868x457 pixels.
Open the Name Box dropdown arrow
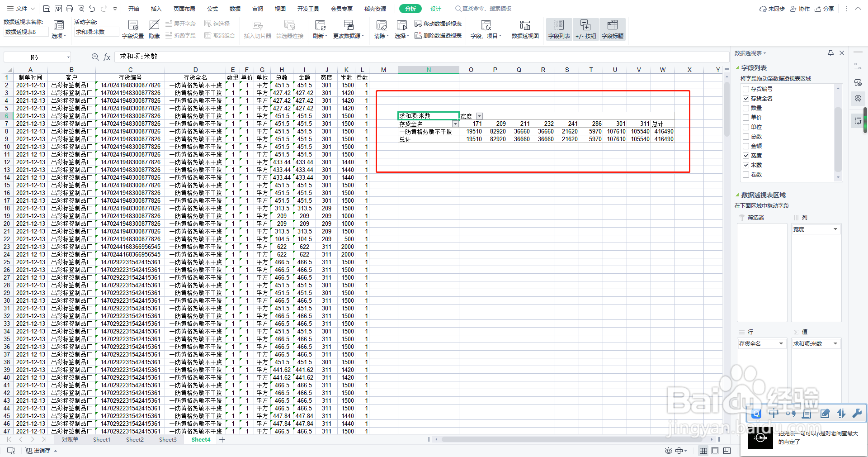click(68, 57)
